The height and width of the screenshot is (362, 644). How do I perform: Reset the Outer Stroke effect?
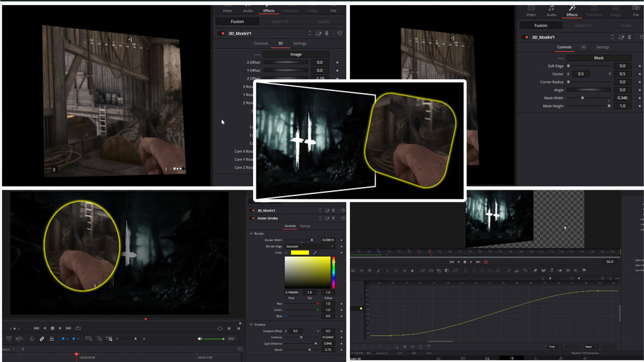(x=343, y=218)
